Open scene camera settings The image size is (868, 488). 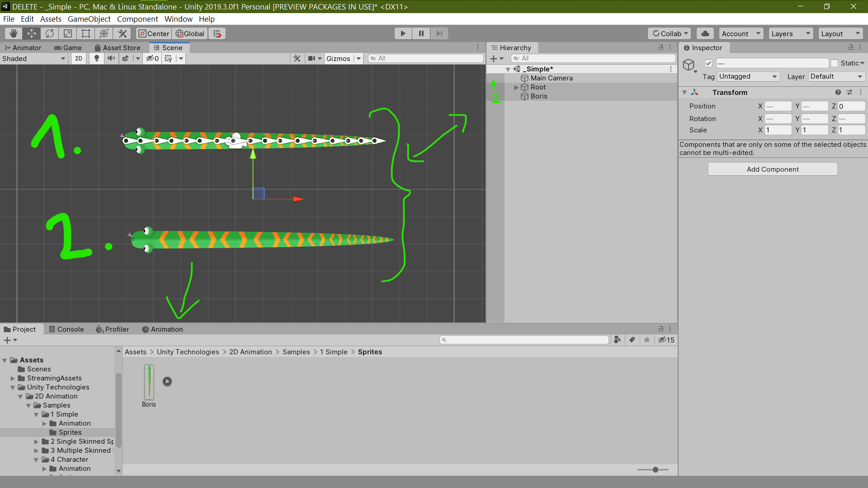pos(312,58)
